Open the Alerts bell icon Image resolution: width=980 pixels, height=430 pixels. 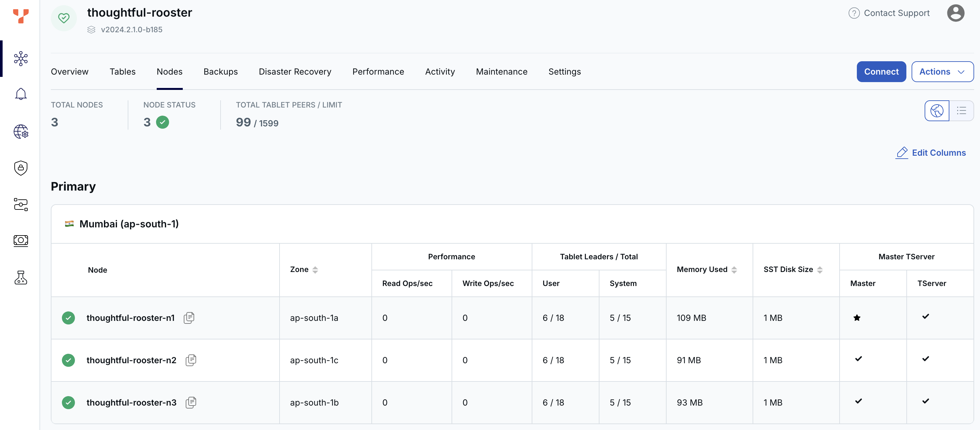click(x=21, y=93)
